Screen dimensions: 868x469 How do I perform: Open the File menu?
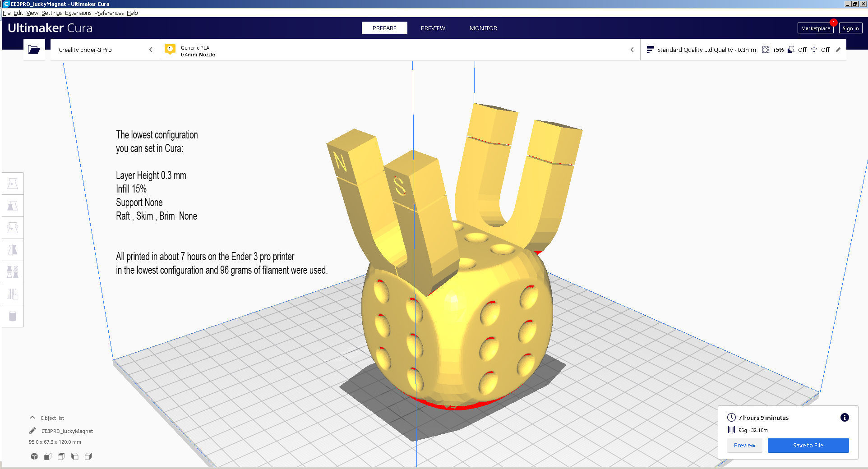point(6,13)
